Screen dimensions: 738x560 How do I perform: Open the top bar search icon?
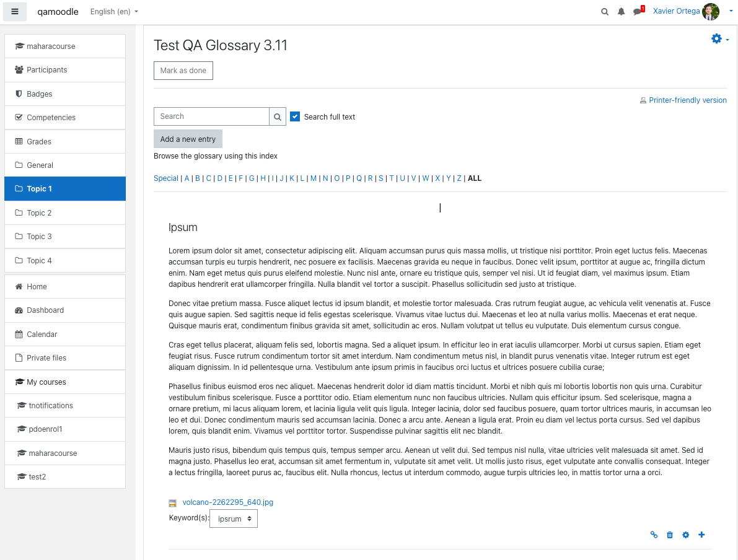(605, 12)
